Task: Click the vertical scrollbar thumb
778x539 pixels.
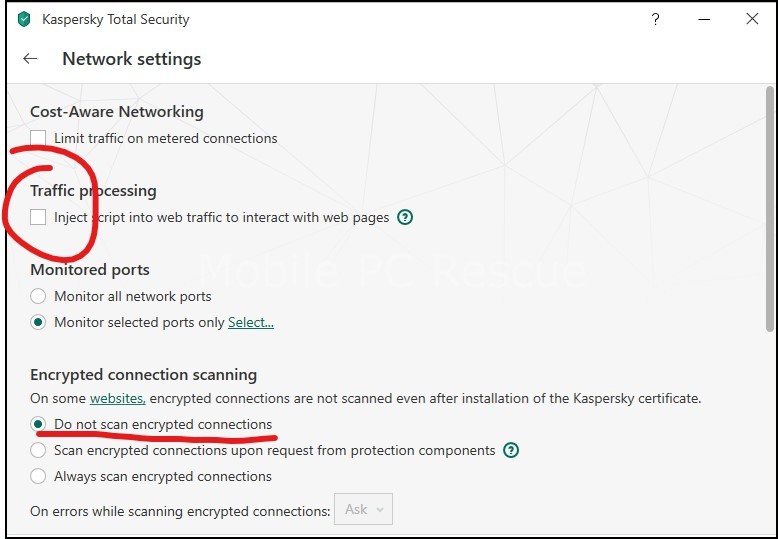Action: coord(770,208)
